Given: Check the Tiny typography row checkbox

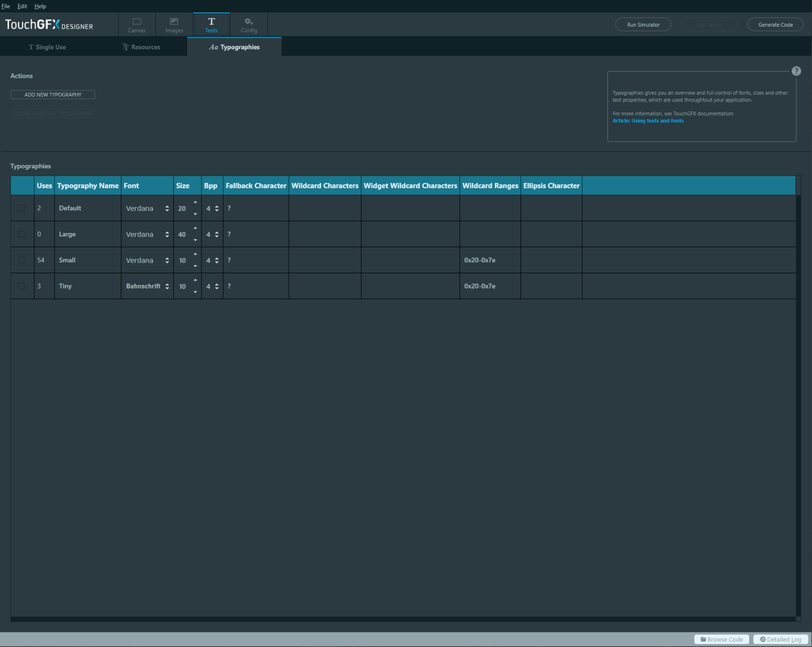Looking at the screenshot, I should point(21,286).
